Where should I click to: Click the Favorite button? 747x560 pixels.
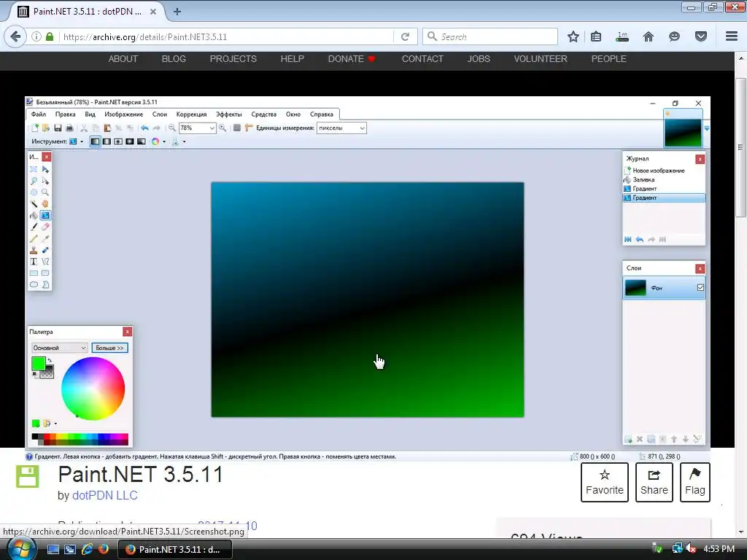pyautogui.click(x=605, y=483)
